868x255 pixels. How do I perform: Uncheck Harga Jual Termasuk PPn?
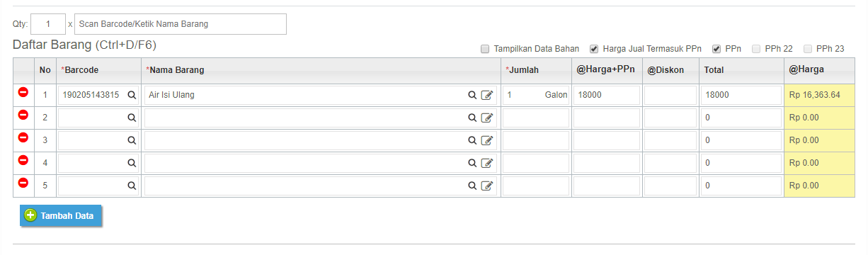[x=594, y=49]
